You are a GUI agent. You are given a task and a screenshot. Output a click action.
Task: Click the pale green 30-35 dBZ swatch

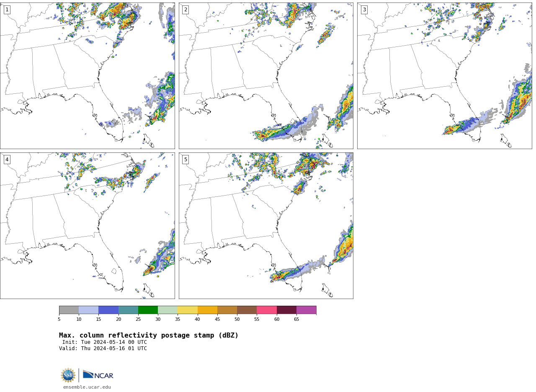[168, 310]
